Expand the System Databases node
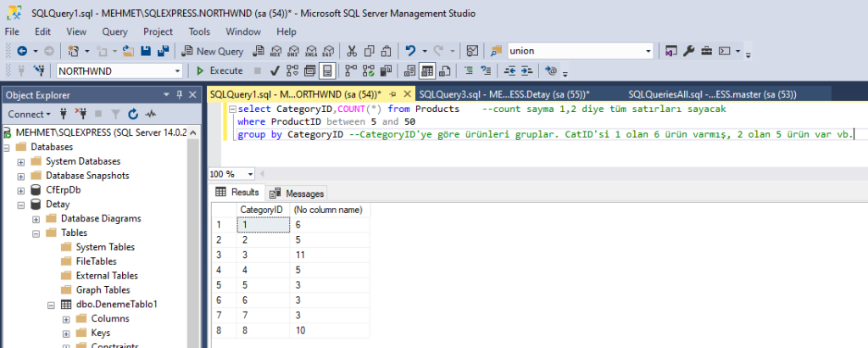The width and height of the screenshot is (868, 348). 21,162
